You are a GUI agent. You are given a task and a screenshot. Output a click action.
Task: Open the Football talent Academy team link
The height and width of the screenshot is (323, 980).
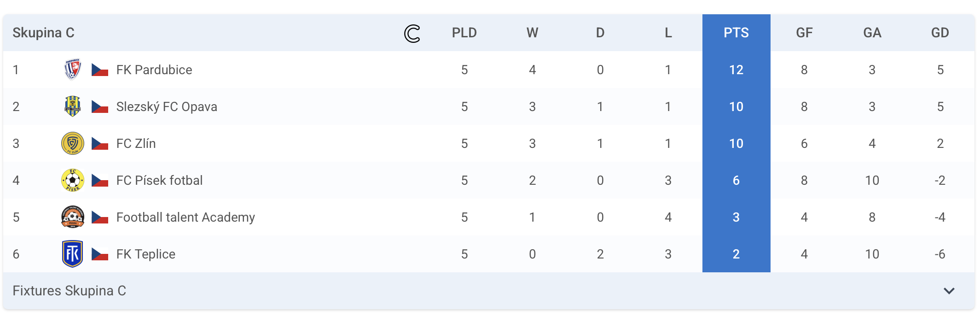pyautogui.click(x=186, y=217)
